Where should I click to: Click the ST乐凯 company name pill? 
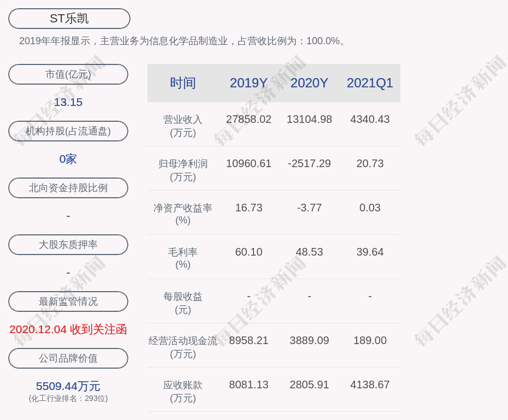click(69, 19)
